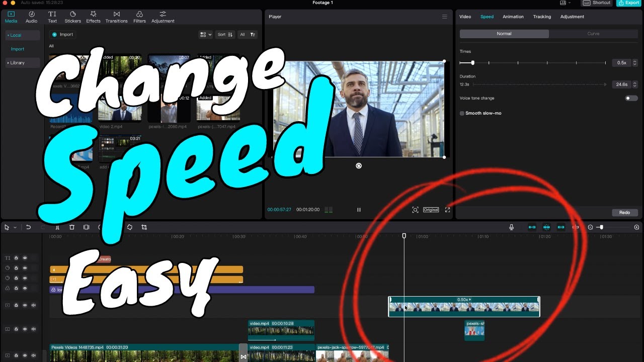Screen dimensions: 644x362
Task: Check the Smooth slow-mo option
Action: (x=461, y=113)
